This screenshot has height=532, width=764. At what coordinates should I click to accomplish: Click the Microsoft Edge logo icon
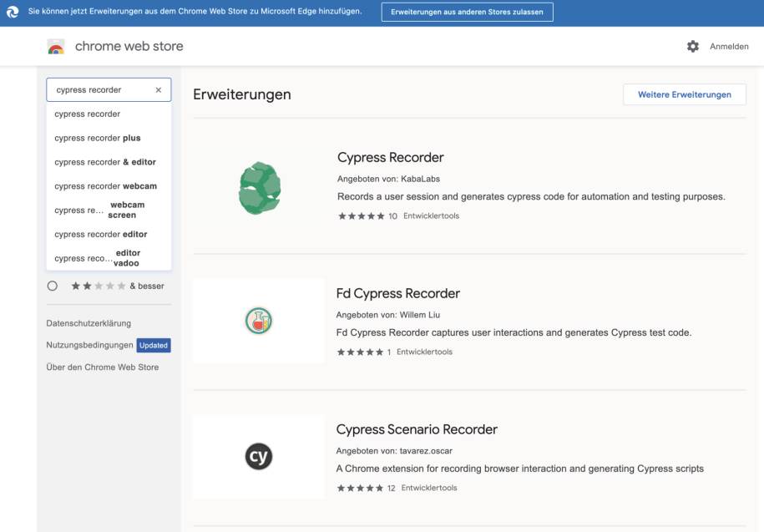13,12
